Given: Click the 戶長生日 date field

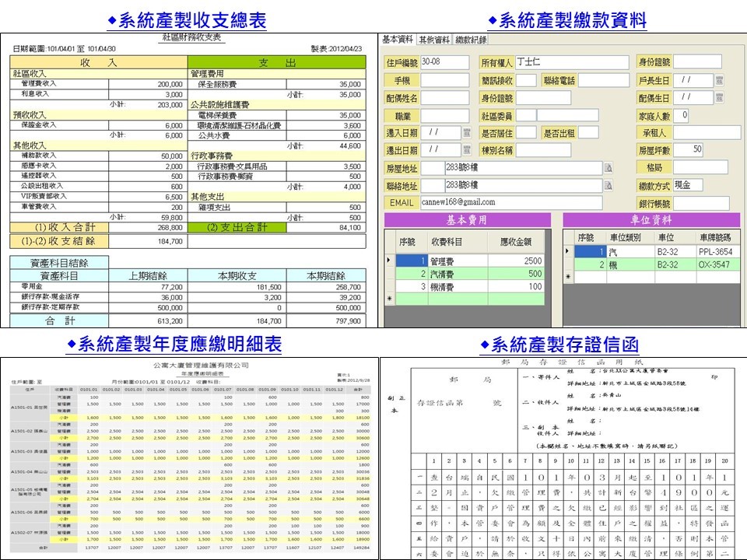Looking at the screenshot, I should [693, 80].
